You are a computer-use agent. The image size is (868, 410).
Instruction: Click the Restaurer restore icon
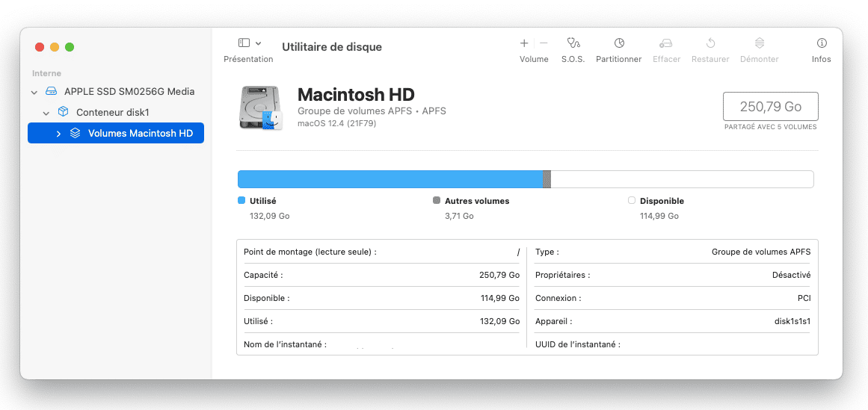click(711, 43)
